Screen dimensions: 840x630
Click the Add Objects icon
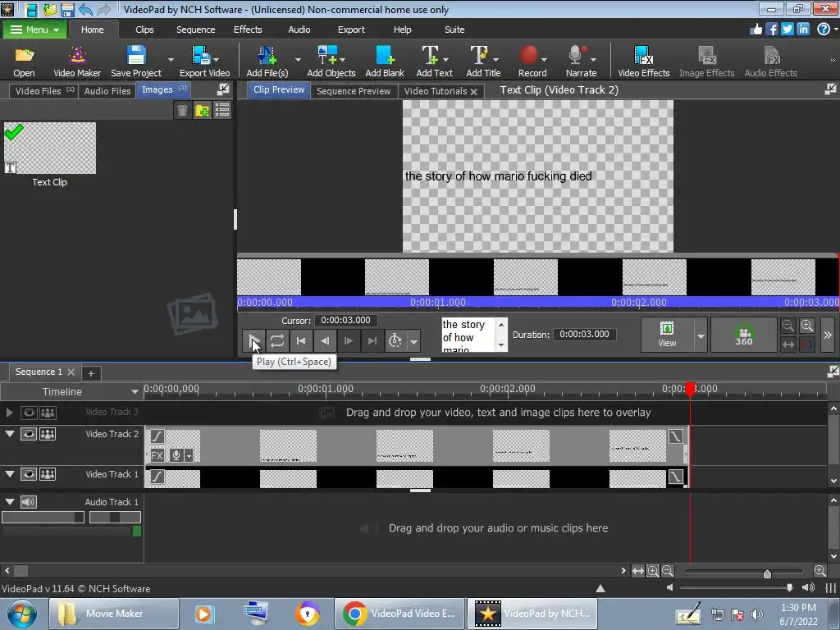coord(331,62)
